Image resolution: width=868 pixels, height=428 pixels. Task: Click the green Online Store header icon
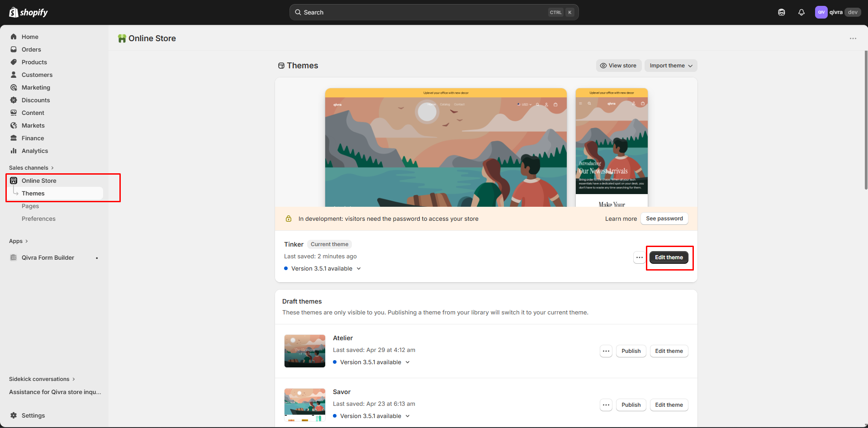122,38
